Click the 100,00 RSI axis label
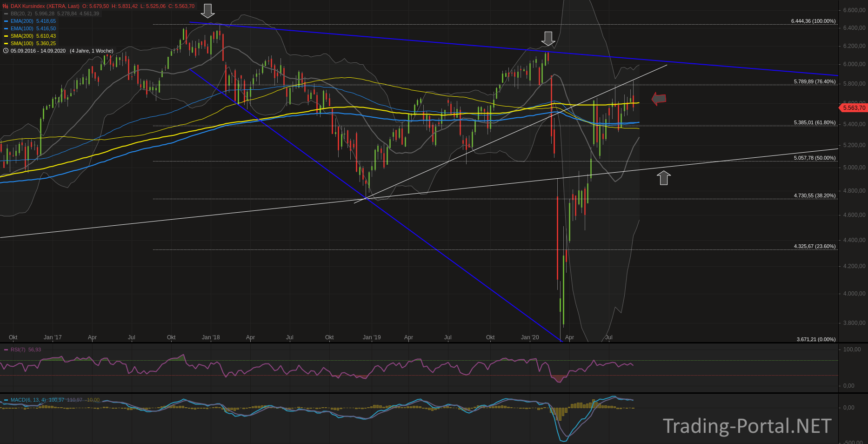This screenshot has height=444, width=868. (x=852, y=349)
